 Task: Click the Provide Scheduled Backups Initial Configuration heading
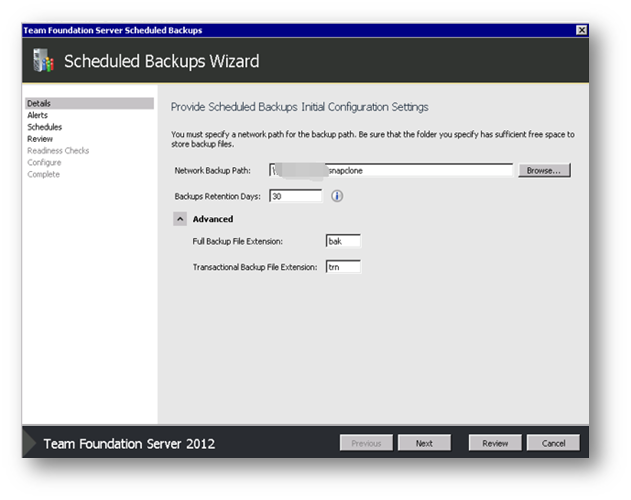coord(299,107)
